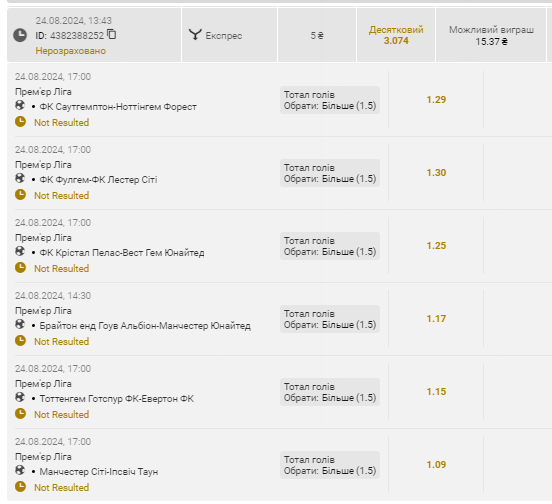Click pending clock icon under Тоттенгем-Евертон match
Viewport: 552px width, 504px height.
pyautogui.click(x=20, y=414)
